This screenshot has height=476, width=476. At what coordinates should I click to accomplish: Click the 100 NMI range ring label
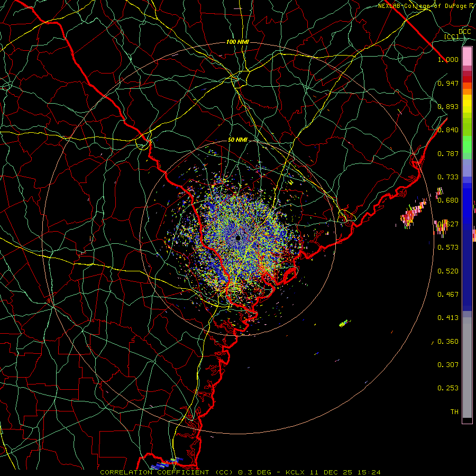click(x=237, y=42)
